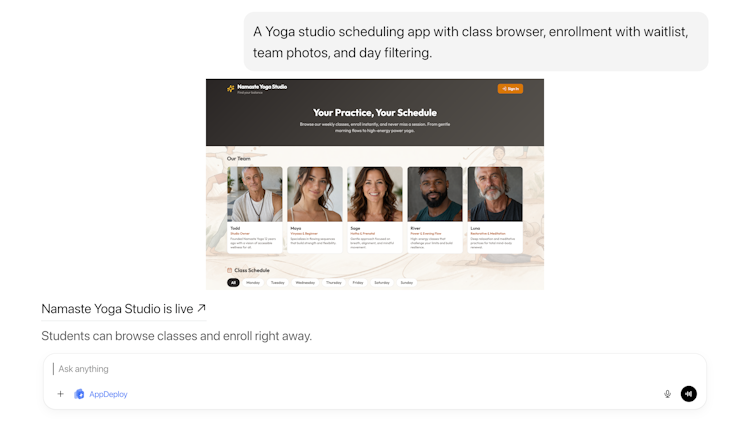Click the Namaste Yoga Studio logo icon
The width and height of the screenshot is (750, 422).
pyautogui.click(x=231, y=89)
